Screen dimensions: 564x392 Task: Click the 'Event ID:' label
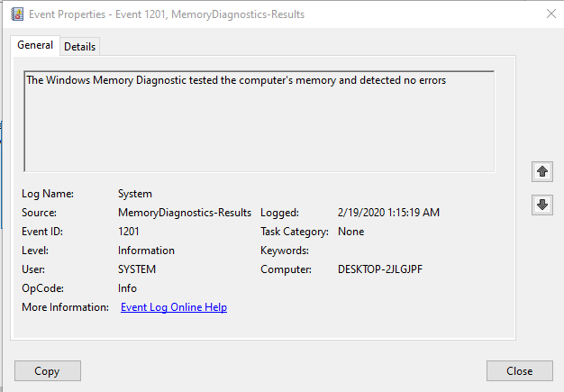(42, 232)
